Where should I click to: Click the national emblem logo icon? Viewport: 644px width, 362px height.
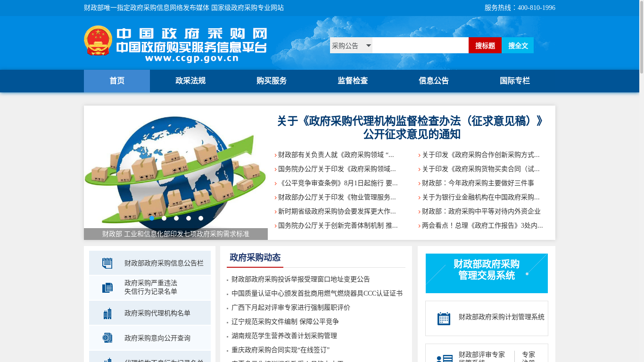click(x=98, y=41)
